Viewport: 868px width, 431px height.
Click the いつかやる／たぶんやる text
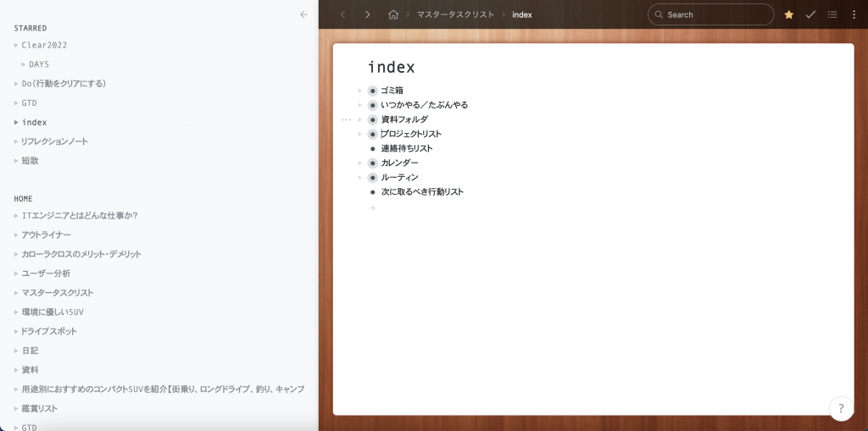(425, 105)
